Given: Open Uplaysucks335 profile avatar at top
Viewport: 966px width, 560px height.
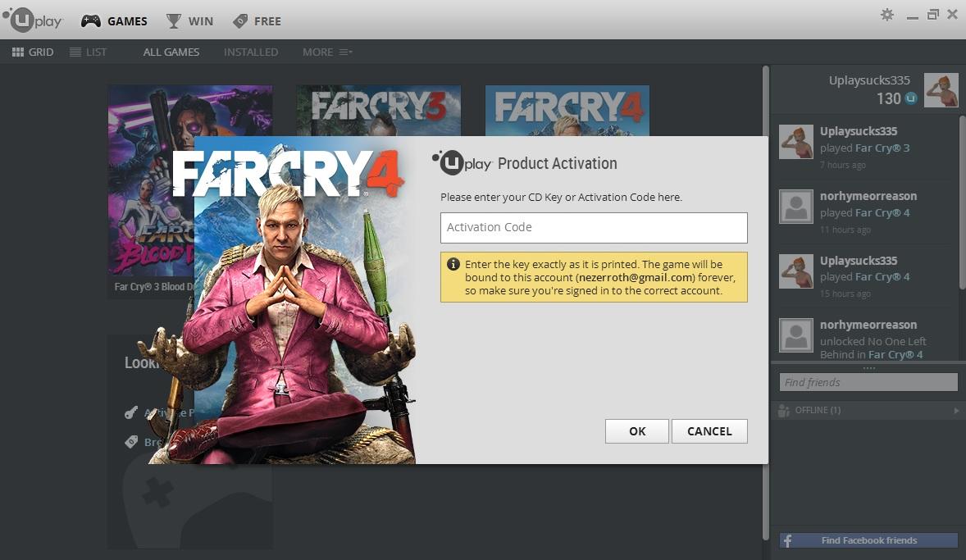Looking at the screenshot, I should 941,90.
